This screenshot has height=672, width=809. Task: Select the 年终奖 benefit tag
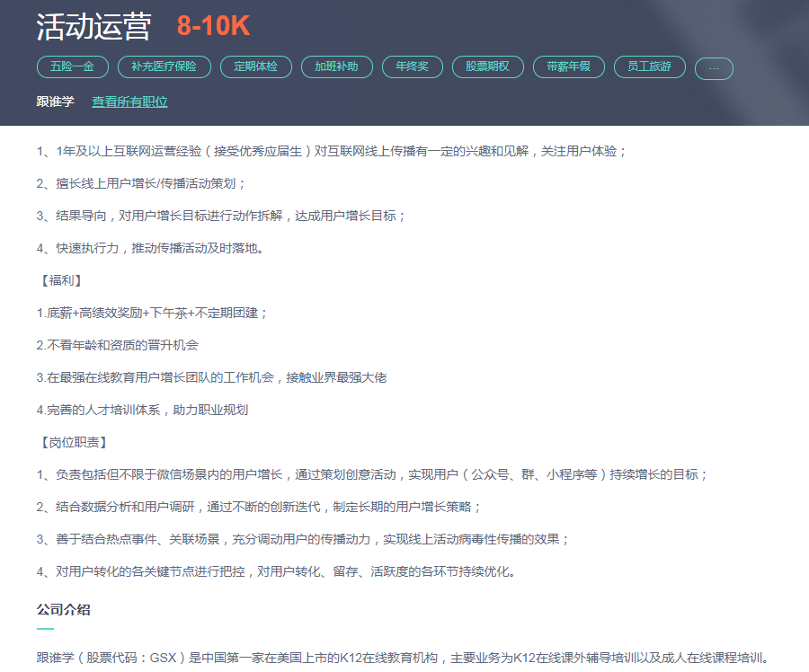(413, 66)
